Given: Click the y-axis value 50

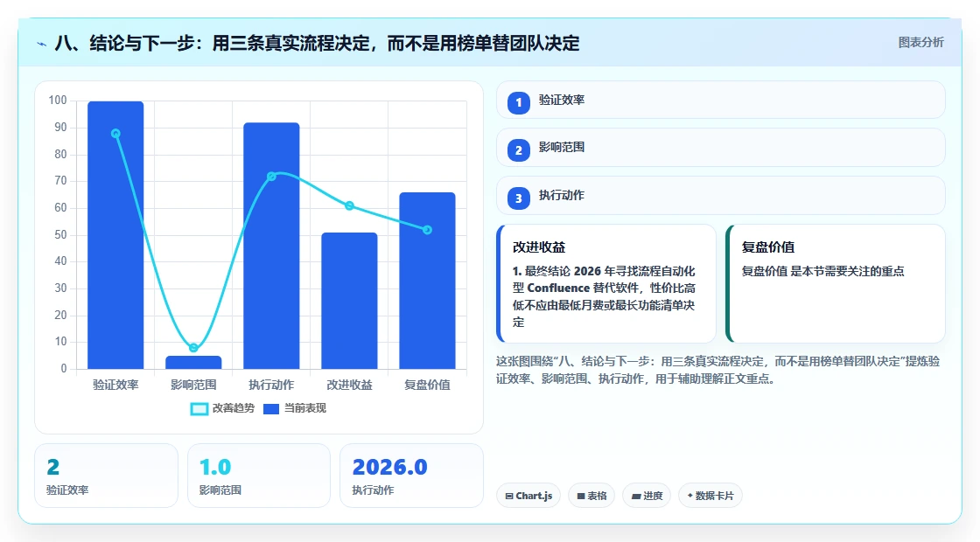Looking at the screenshot, I should 60,235.
